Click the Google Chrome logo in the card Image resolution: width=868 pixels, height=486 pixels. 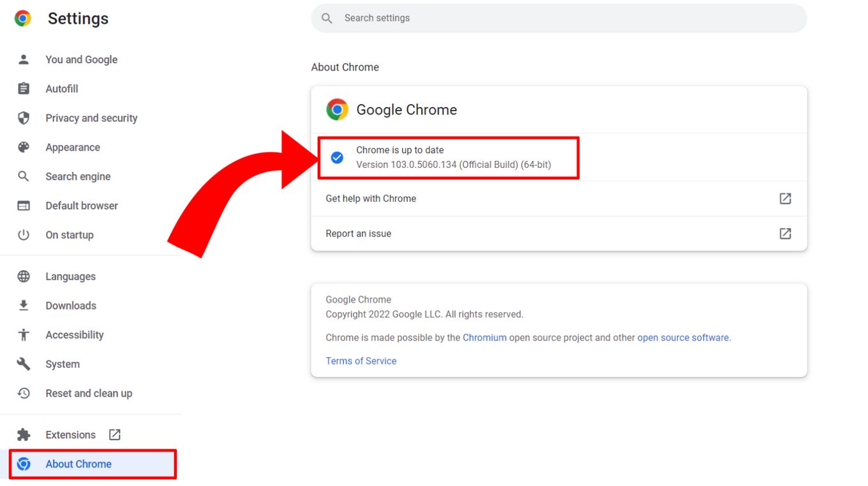(337, 109)
